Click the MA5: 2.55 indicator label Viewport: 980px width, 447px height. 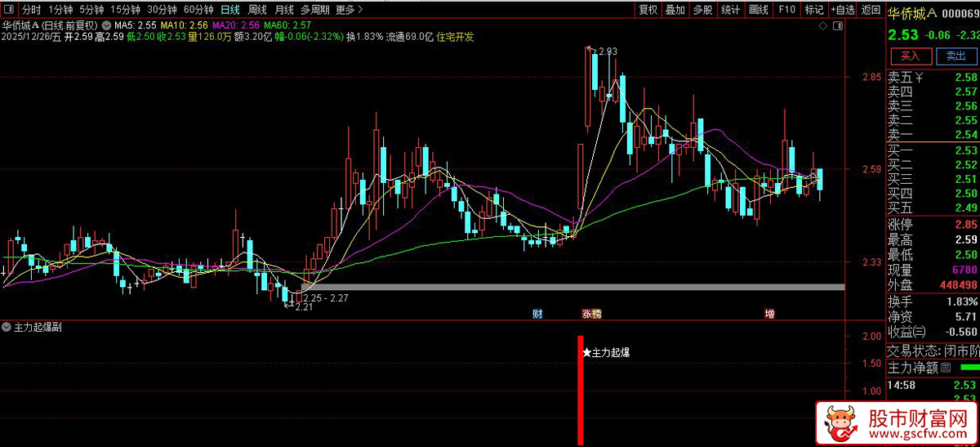[x=134, y=25]
